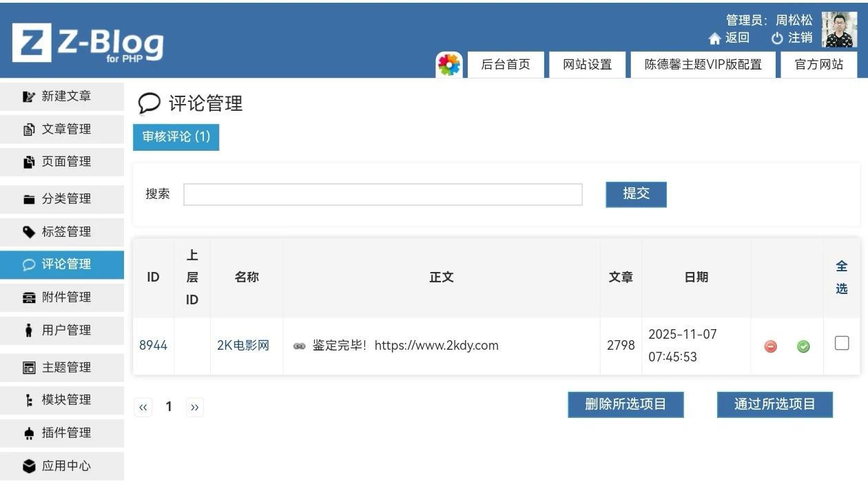868x493 pixels.
Task: Open 主题管理 in the sidebar
Action: [62, 368]
